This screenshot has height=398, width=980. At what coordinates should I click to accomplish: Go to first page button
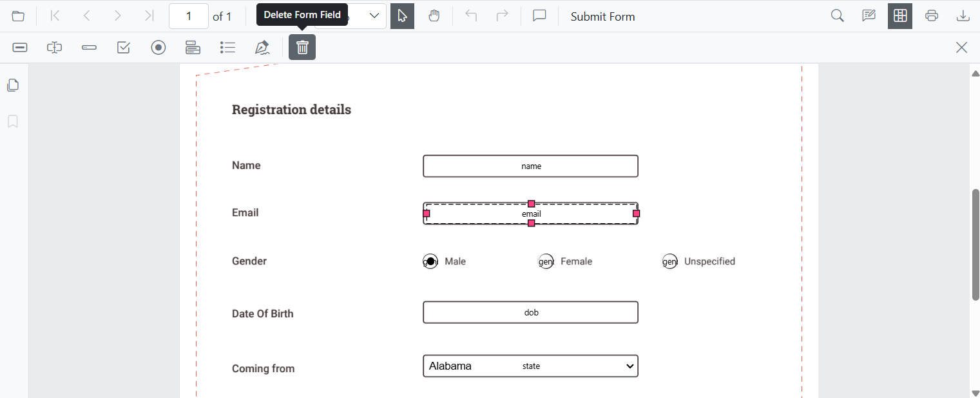pos(55,16)
